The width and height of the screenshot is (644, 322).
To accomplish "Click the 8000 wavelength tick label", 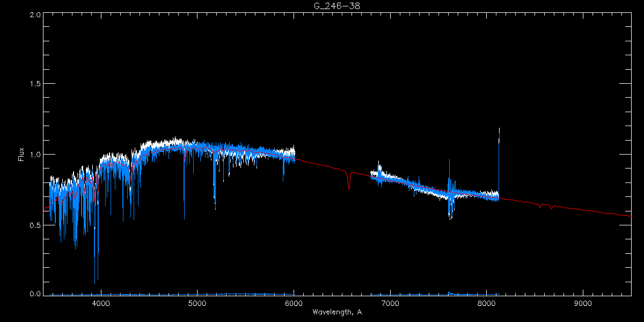I will click(x=487, y=302).
